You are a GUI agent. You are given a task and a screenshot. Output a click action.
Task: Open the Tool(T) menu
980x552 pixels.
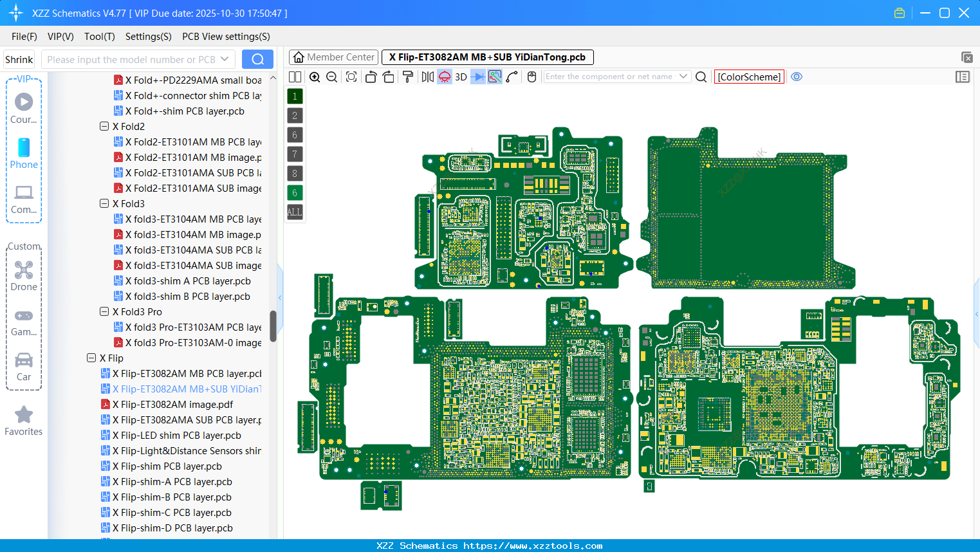click(100, 37)
